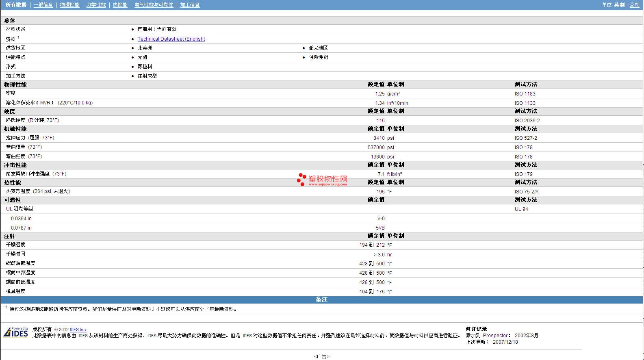The height and width of the screenshot is (360, 644).
Task: Click the 拉伸应力 value 8410
Action: tap(379, 138)
